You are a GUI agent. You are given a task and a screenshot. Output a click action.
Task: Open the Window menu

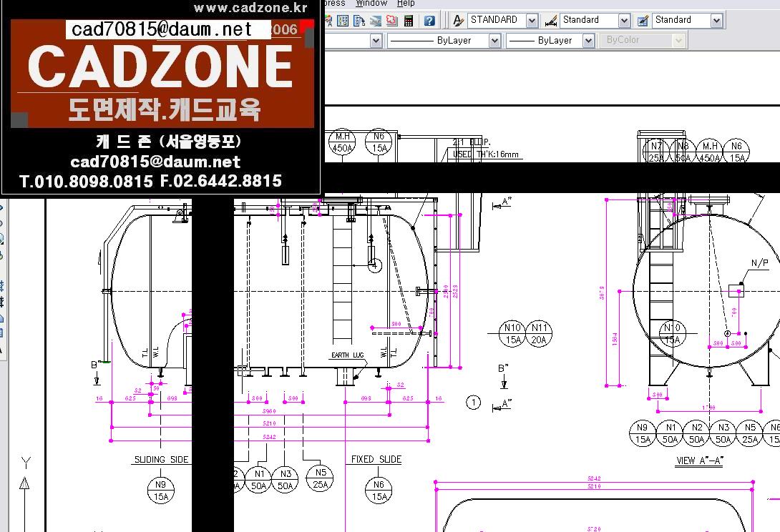(x=371, y=4)
